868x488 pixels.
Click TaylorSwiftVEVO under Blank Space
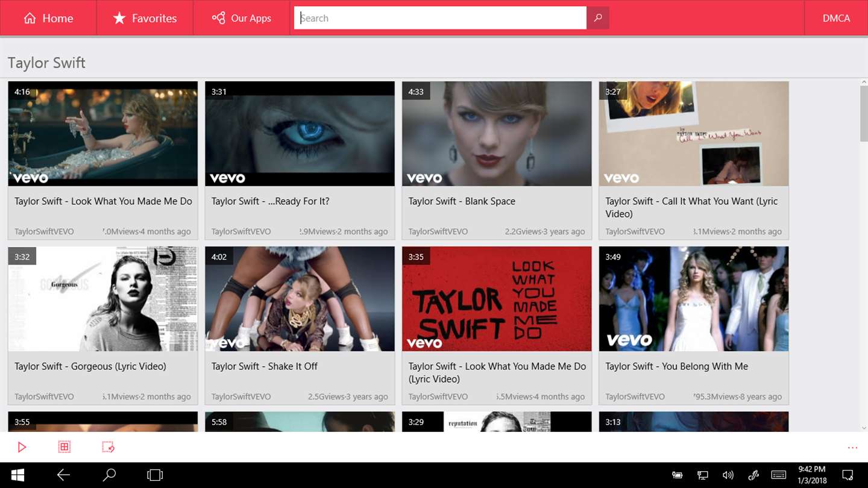[438, 231]
